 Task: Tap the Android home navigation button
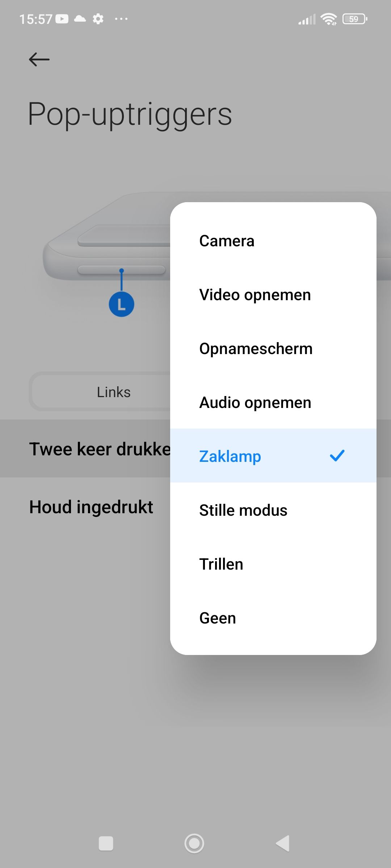point(194,843)
